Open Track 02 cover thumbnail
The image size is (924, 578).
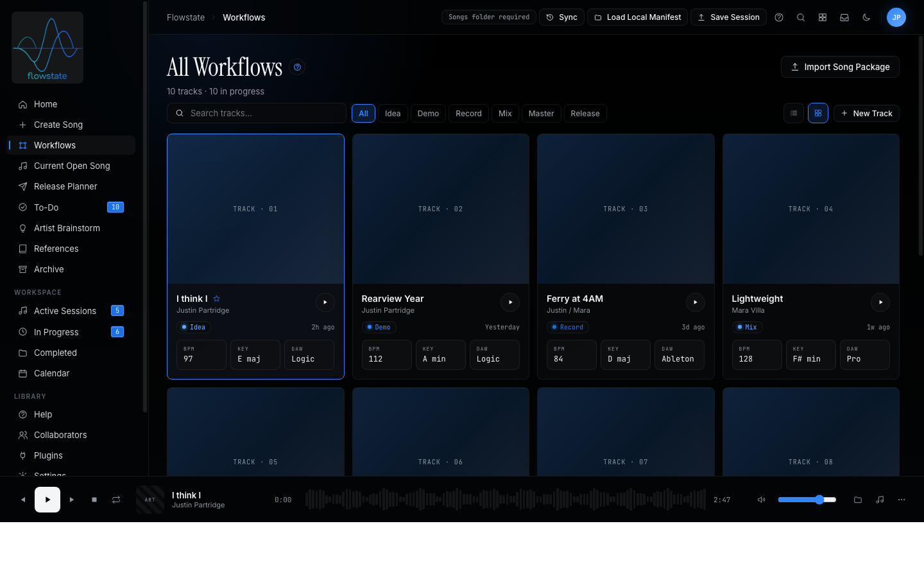point(441,209)
